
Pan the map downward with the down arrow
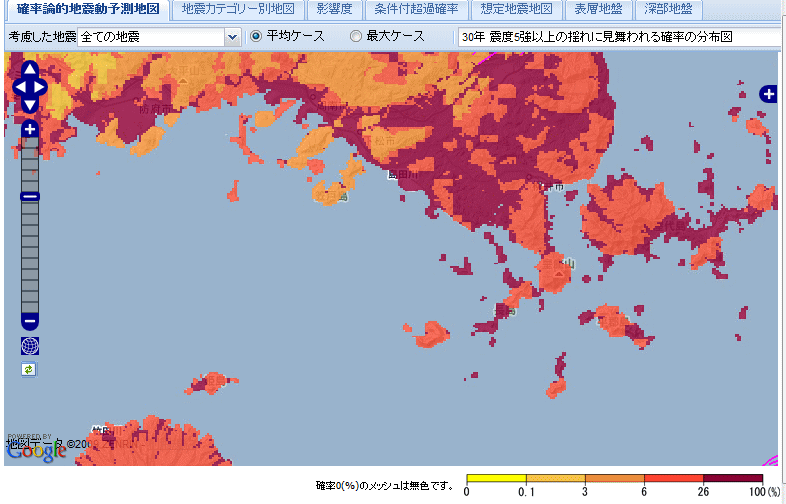coord(30,104)
